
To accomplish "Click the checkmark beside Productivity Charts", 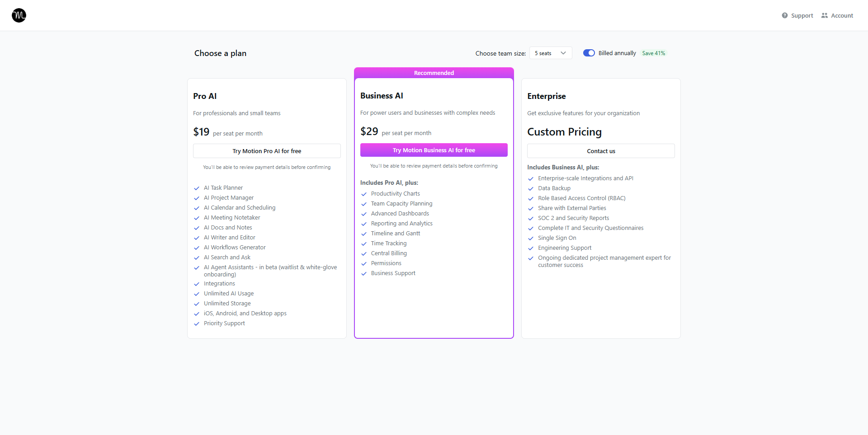I will point(364,194).
